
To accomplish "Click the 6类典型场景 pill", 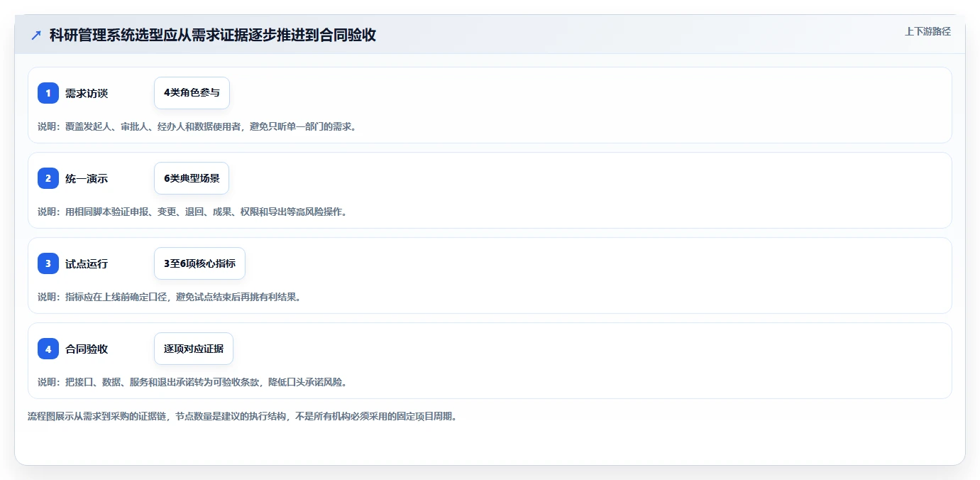I will (x=192, y=178).
